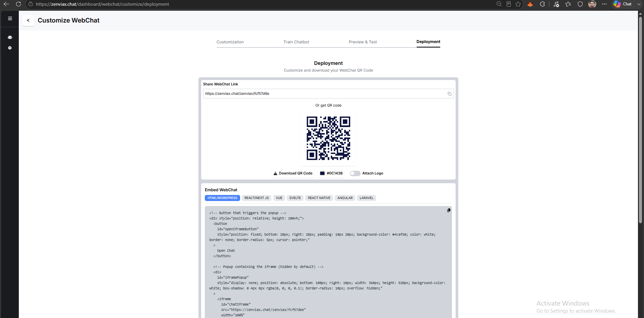Open immersive reader view icon
Screen dimensions: 644x318
click(509, 4)
